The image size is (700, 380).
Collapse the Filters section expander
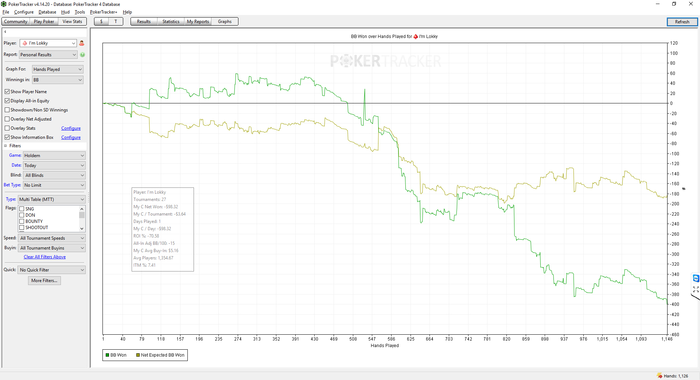tap(6, 146)
